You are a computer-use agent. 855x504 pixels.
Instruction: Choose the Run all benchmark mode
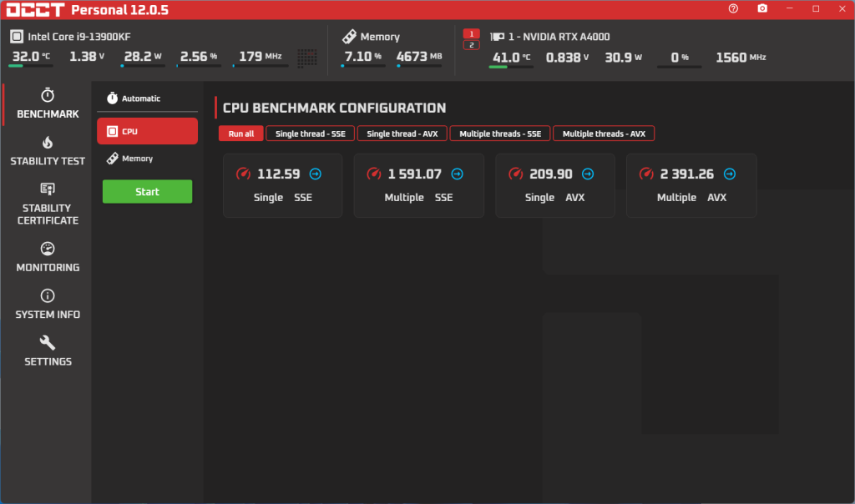click(241, 134)
